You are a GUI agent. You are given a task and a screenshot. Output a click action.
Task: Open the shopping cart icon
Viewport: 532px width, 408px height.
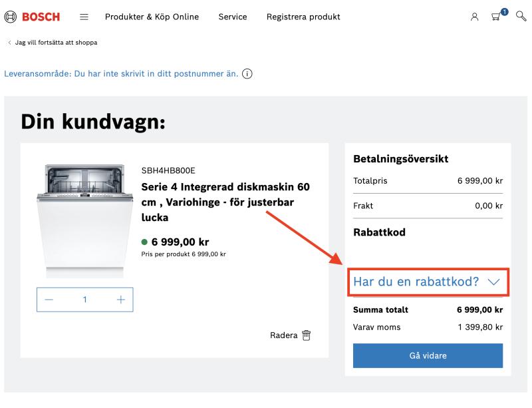[x=496, y=16]
